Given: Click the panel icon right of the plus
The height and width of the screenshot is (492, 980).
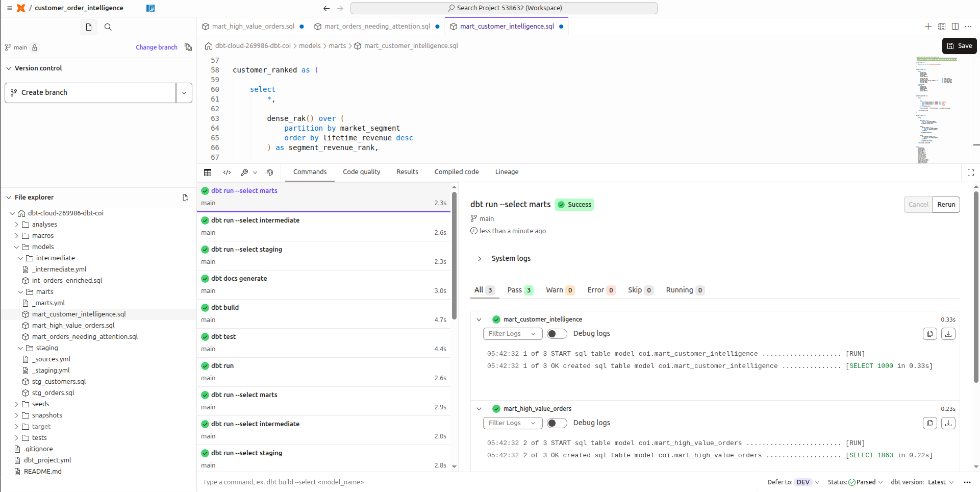Looking at the screenshot, I should (x=942, y=27).
